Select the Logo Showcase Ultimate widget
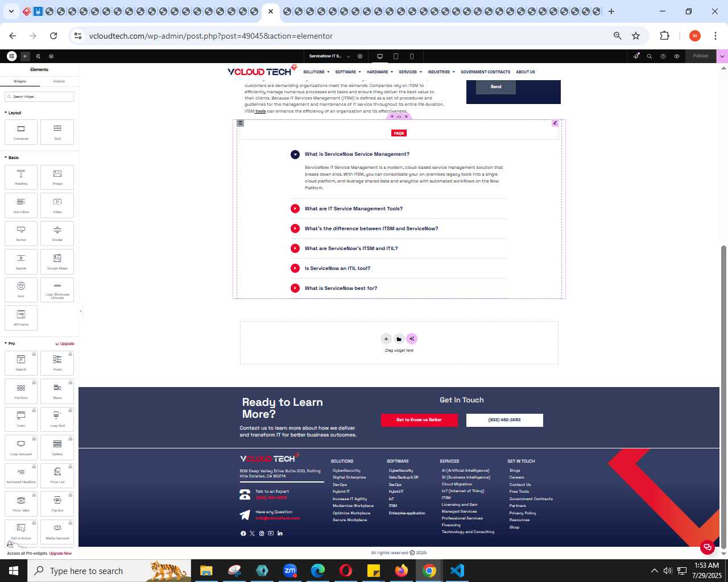This screenshot has width=728, height=582. (57, 289)
